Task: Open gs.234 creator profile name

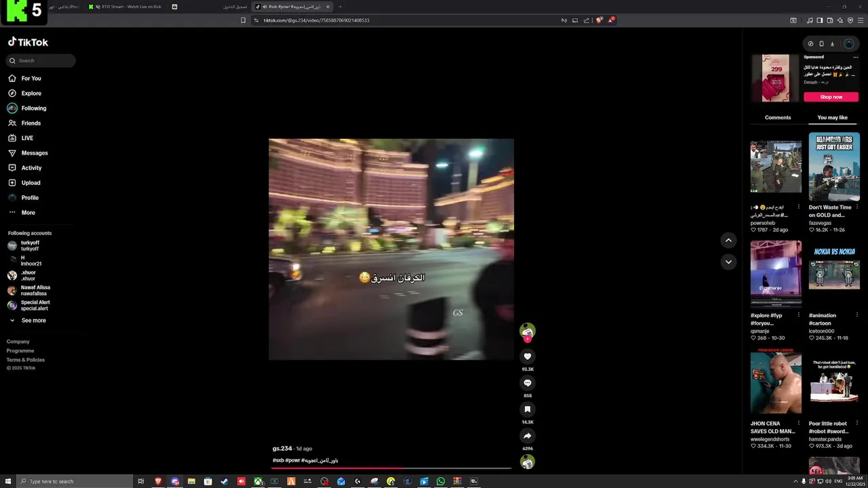Action: pos(282,449)
